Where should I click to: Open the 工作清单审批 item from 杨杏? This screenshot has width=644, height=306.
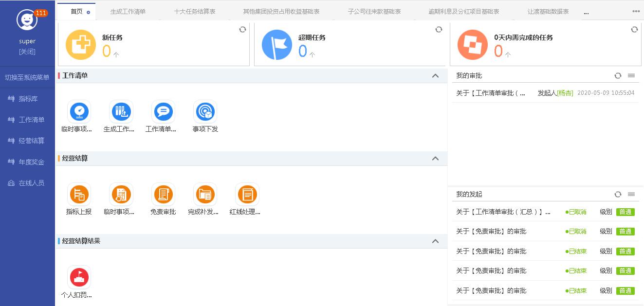pos(491,93)
